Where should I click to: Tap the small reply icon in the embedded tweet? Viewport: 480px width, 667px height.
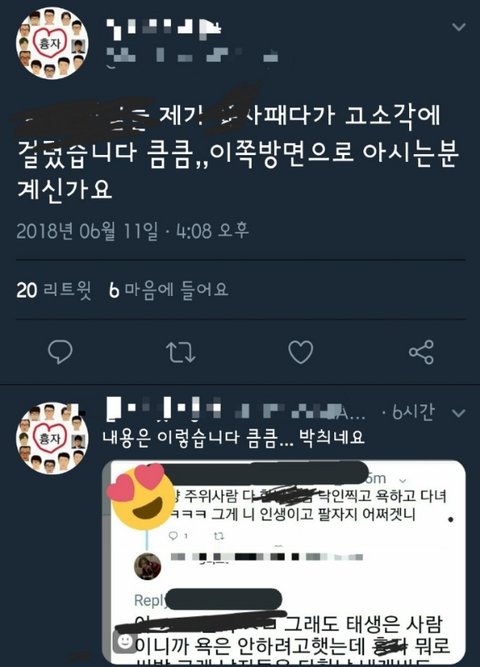[174, 536]
